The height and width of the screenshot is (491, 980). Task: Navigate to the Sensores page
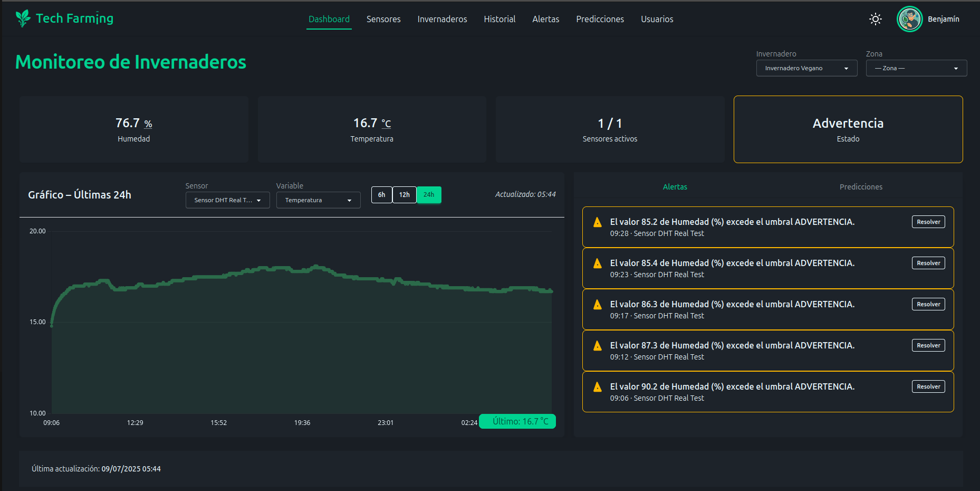point(383,19)
